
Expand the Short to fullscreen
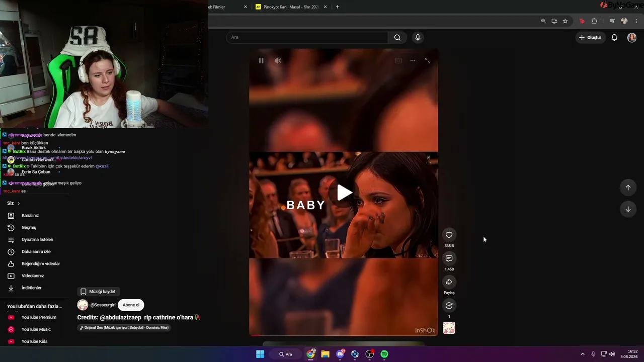point(427,61)
